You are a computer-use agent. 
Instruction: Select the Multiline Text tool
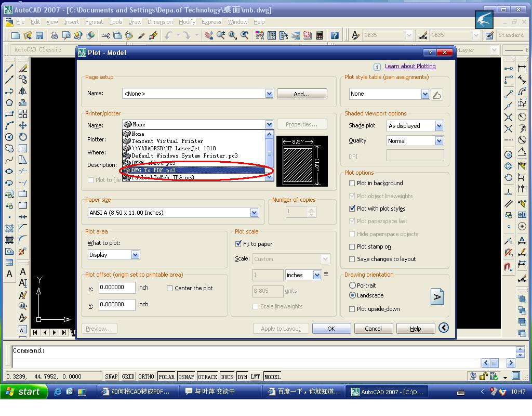tap(9, 274)
